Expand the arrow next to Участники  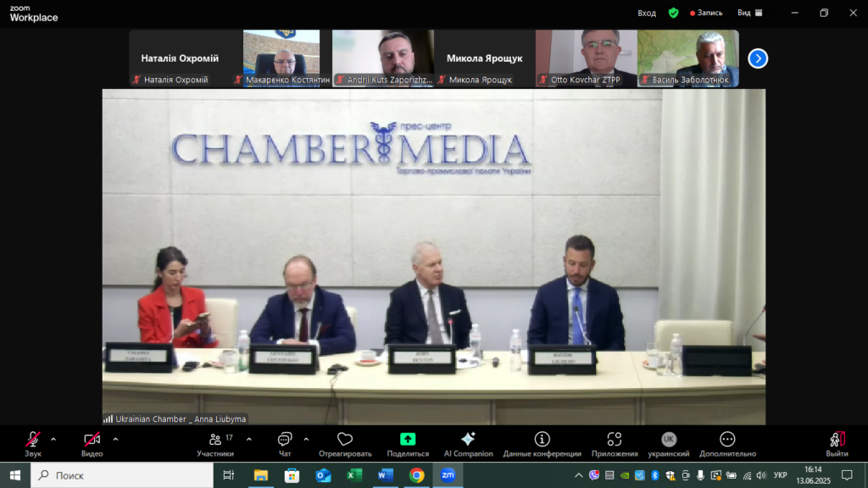(248, 439)
